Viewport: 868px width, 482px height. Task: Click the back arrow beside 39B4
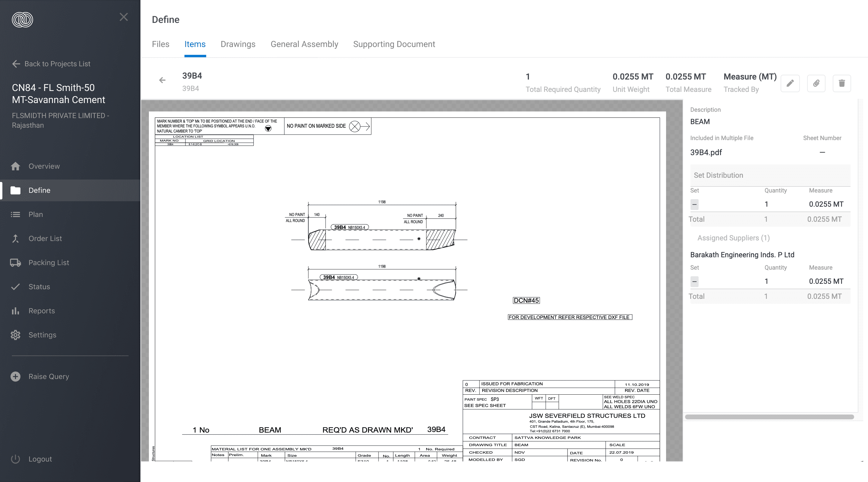[162, 80]
